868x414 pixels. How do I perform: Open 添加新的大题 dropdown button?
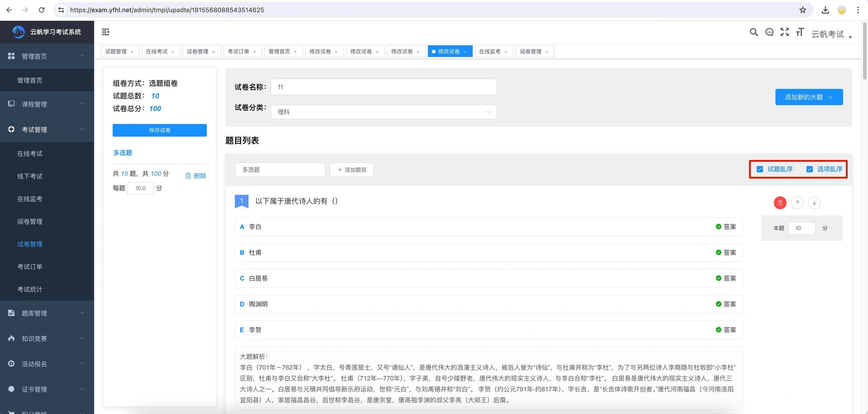pos(809,97)
